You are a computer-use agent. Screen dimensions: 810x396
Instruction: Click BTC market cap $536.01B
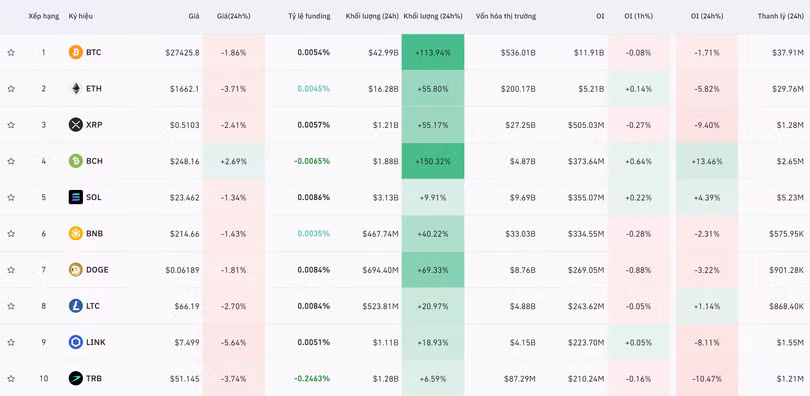pyautogui.click(x=518, y=53)
